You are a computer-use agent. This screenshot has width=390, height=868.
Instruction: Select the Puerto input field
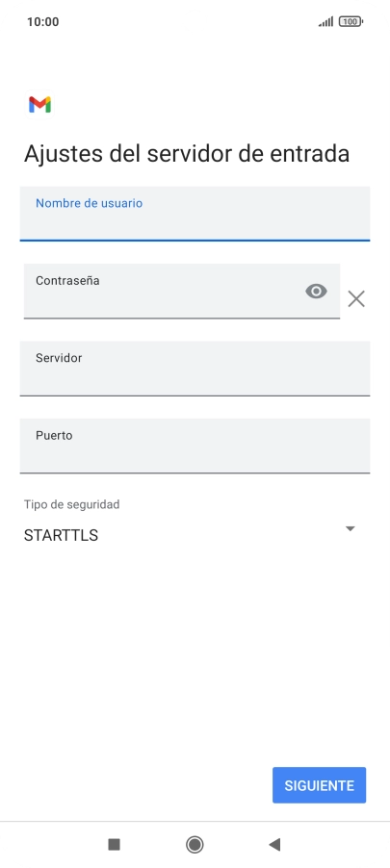click(195, 447)
